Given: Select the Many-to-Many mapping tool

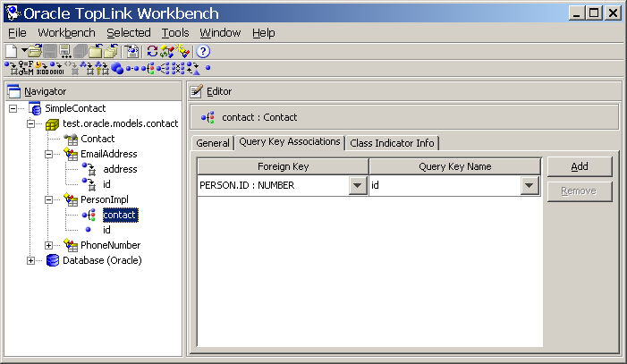Looking at the screenshot, I should 178,68.
